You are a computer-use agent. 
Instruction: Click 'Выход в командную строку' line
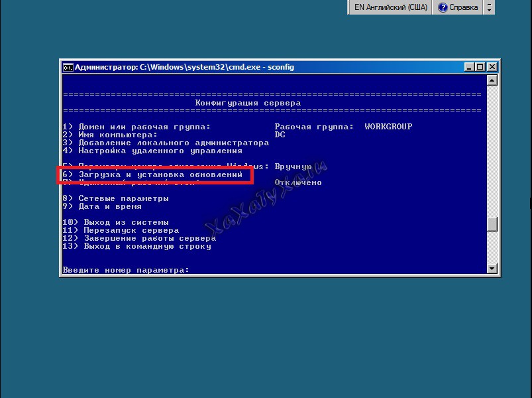pos(136,246)
